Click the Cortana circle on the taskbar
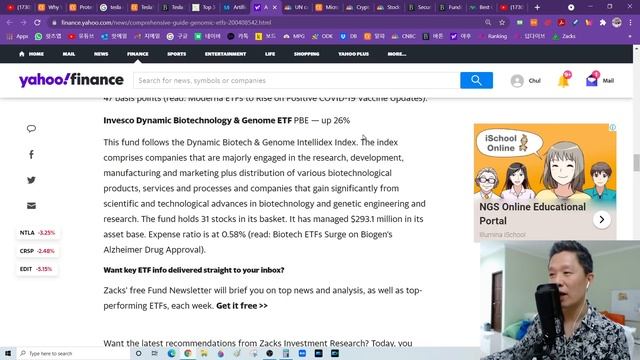This screenshot has height=360, width=640. [138, 353]
